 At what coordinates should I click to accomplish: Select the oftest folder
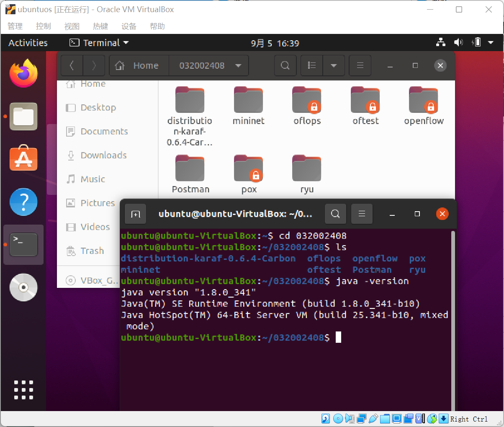[365, 106]
